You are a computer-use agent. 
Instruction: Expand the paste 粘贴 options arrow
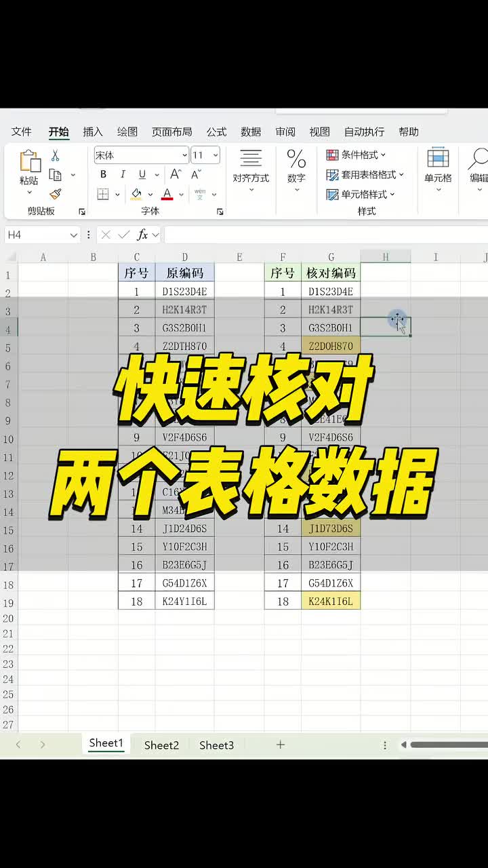29,193
